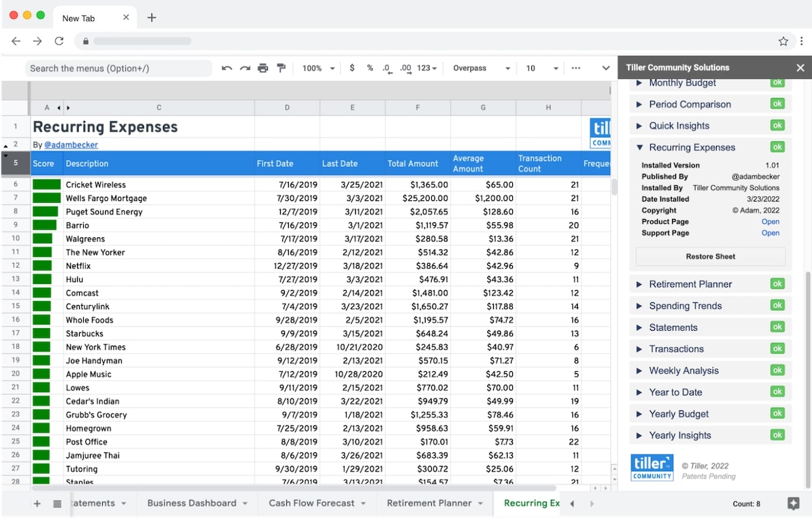Screen dimensions: 812x520
Task: Open a new browser tab with plus
Action: 152,18
